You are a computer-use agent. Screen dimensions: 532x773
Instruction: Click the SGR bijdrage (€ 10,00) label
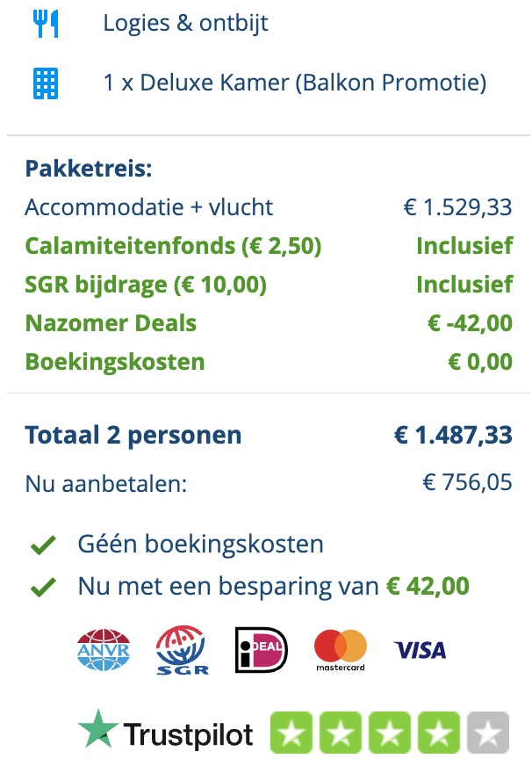pyautogui.click(x=146, y=285)
